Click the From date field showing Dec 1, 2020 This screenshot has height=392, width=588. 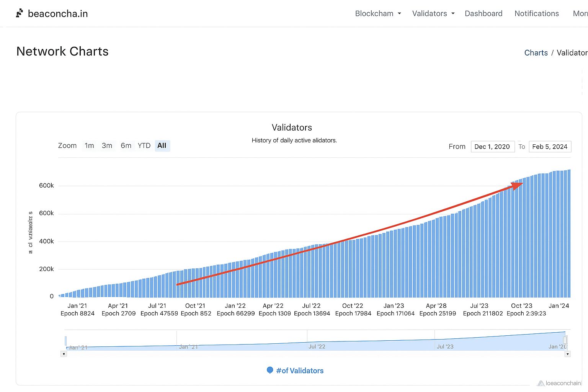coord(493,147)
